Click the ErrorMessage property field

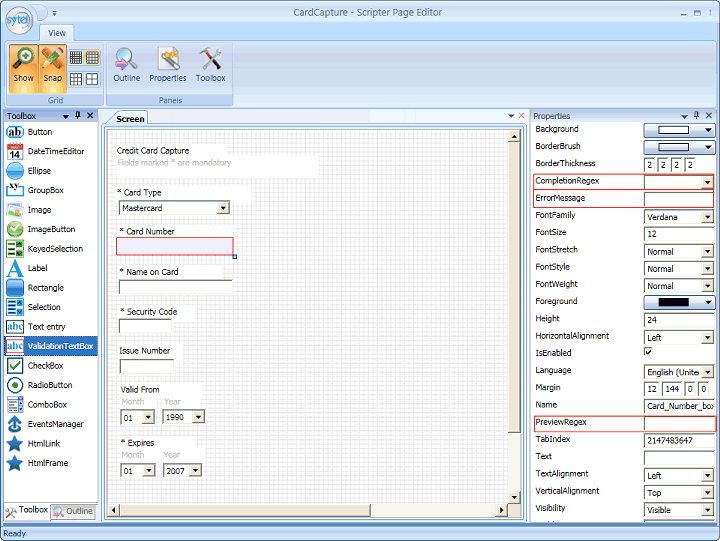tap(678, 199)
